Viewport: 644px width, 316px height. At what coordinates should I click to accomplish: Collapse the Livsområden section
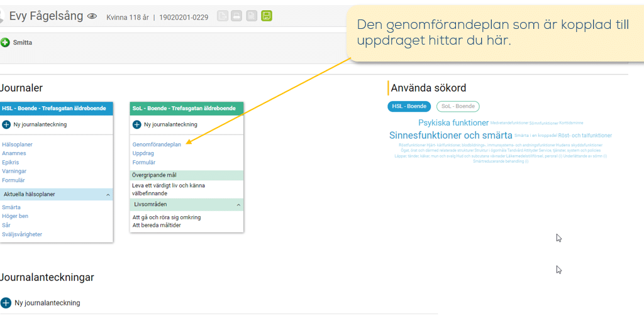tap(238, 205)
